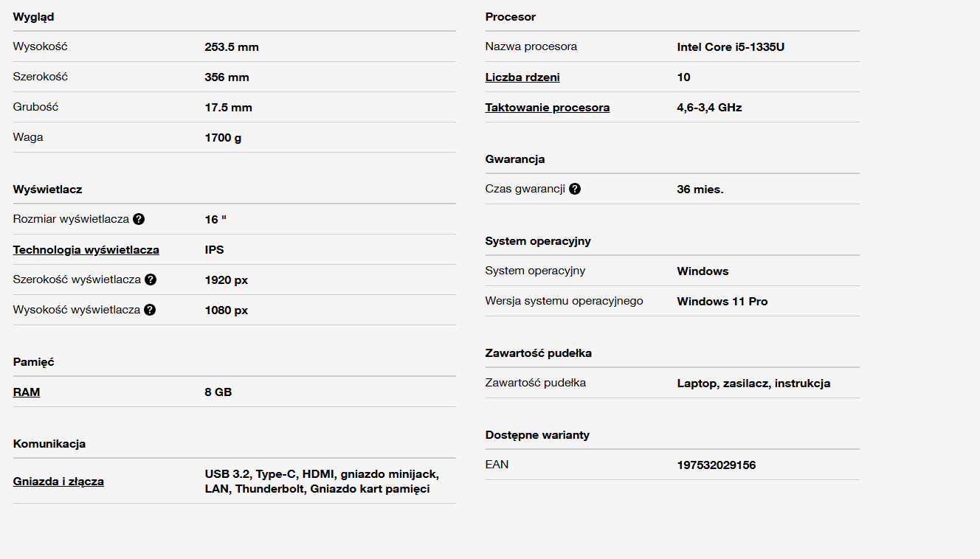
Task: Click the 253.5 mm height value
Action: [232, 47]
